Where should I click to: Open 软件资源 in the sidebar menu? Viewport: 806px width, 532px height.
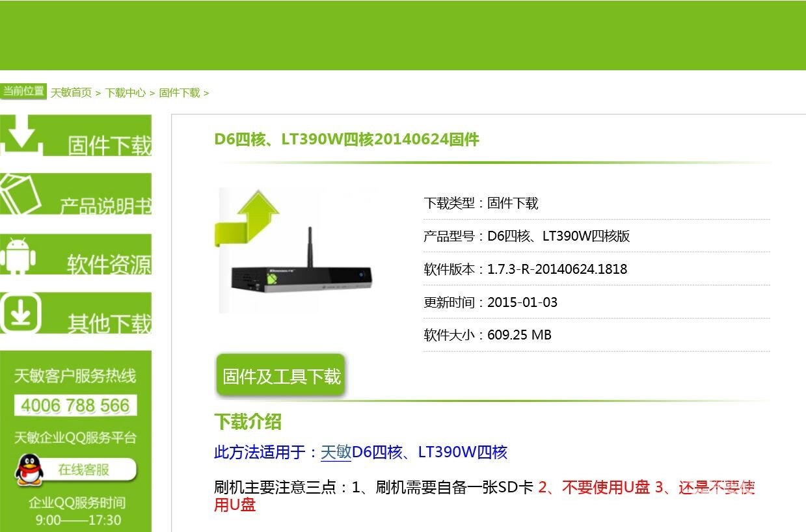(75, 254)
